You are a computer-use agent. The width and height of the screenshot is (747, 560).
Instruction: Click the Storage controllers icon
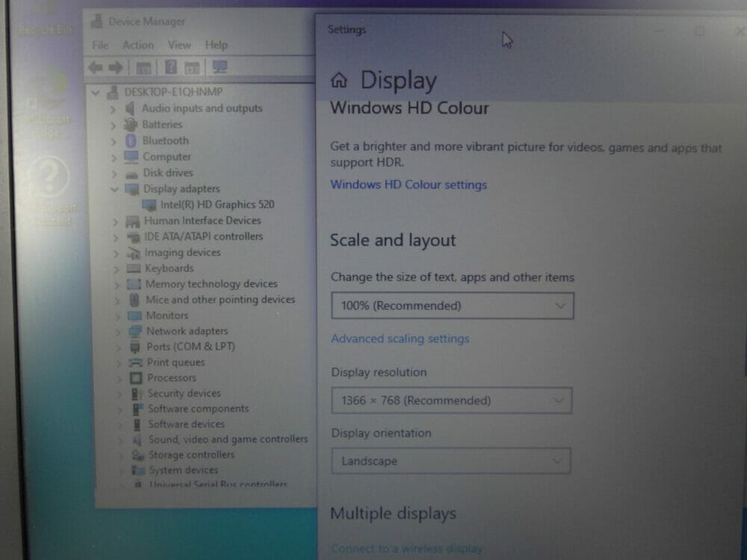[x=138, y=455]
